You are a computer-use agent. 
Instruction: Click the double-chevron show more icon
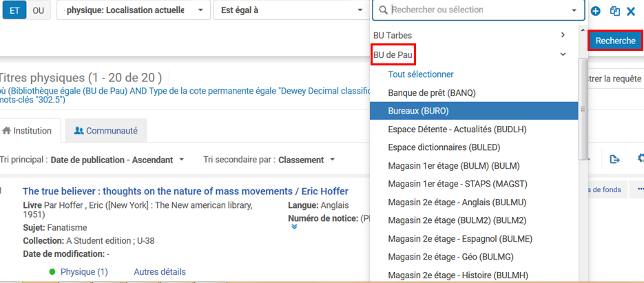295,227
